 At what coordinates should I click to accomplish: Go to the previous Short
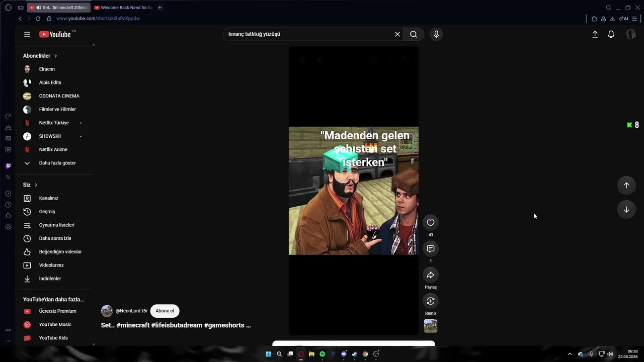[626, 185]
